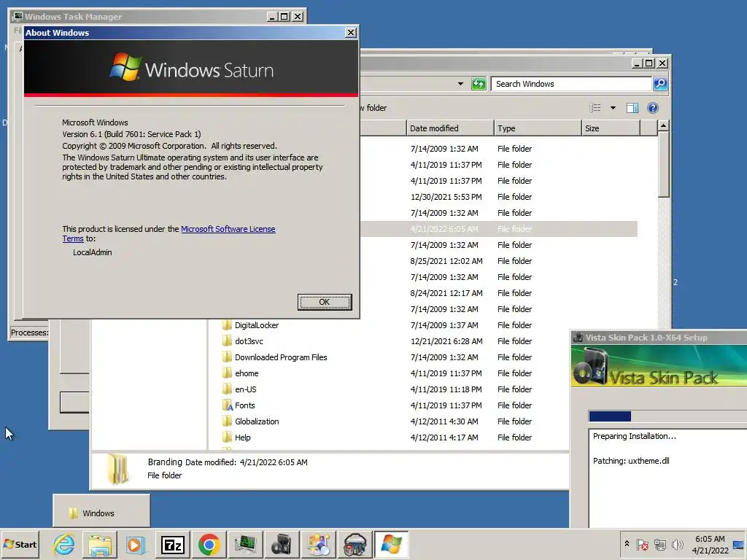Open the headphones taskbar program icon
747x560 pixels.
click(x=355, y=544)
